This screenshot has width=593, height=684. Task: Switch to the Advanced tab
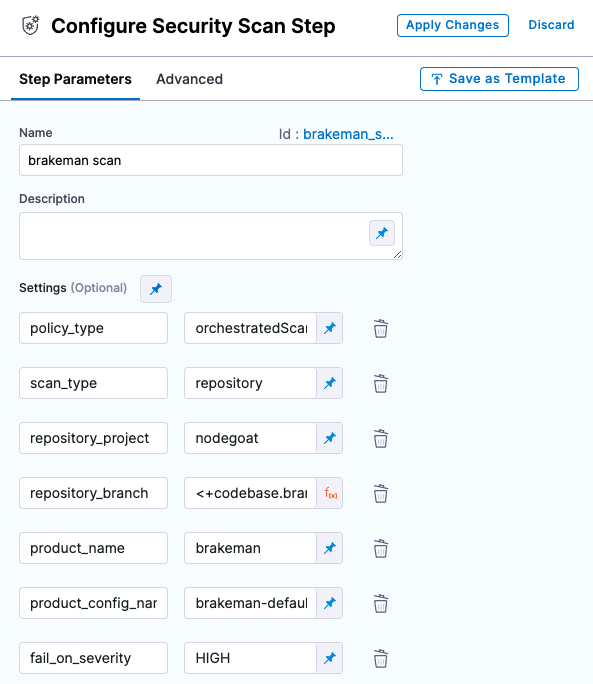coord(189,79)
